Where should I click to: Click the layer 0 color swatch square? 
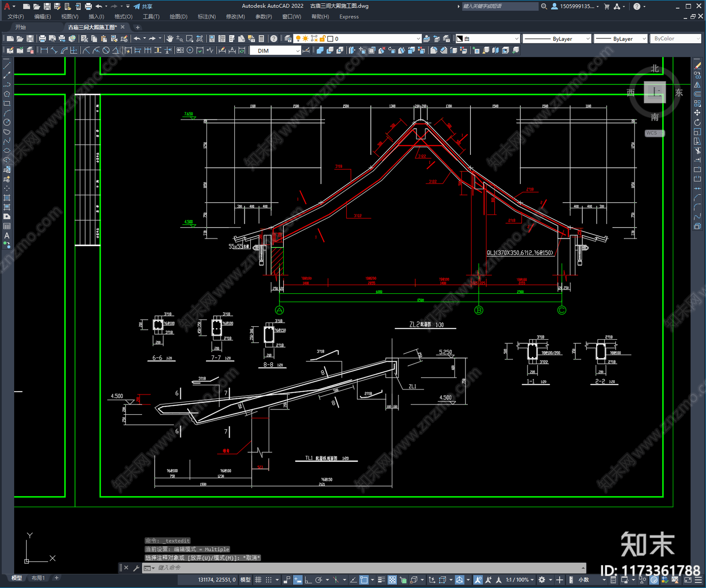coord(330,39)
